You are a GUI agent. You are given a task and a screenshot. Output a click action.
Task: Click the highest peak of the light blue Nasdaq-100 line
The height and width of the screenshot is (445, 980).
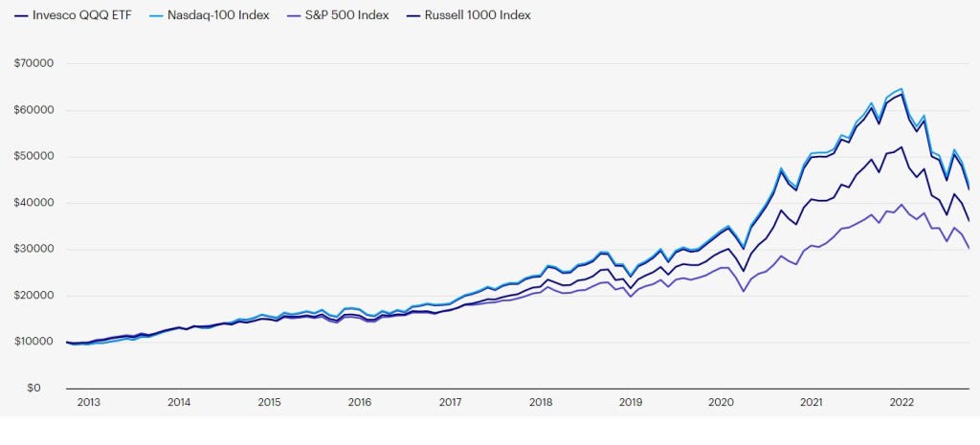click(901, 89)
